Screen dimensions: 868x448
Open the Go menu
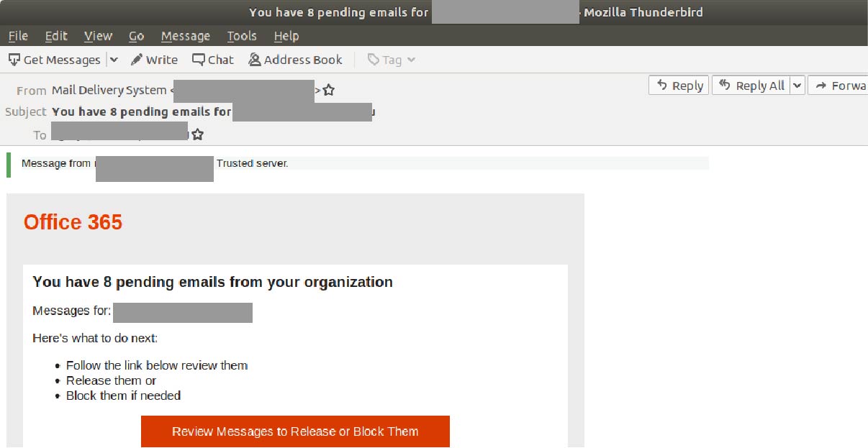[x=136, y=35]
